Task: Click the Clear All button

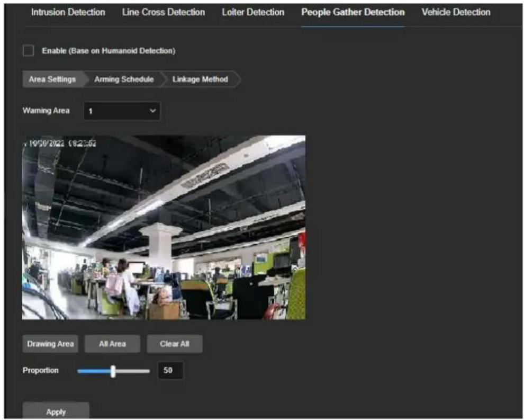Action: pos(175,344)
